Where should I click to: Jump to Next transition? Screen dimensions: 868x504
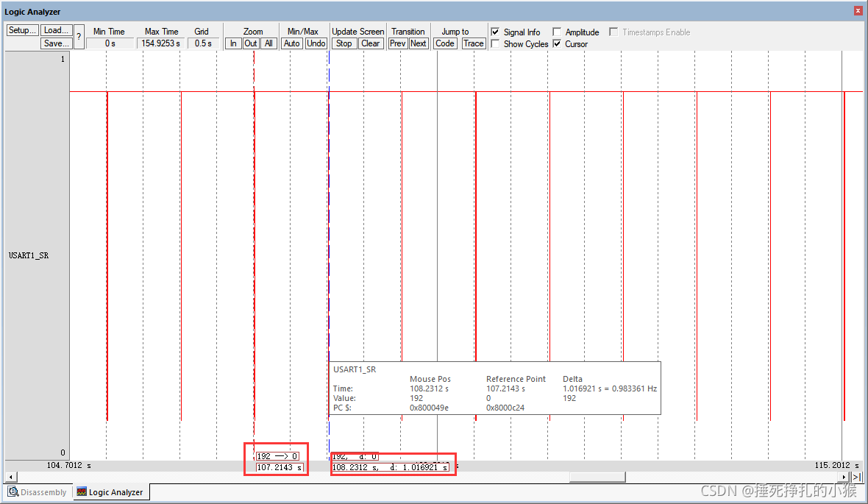point(418,43)
